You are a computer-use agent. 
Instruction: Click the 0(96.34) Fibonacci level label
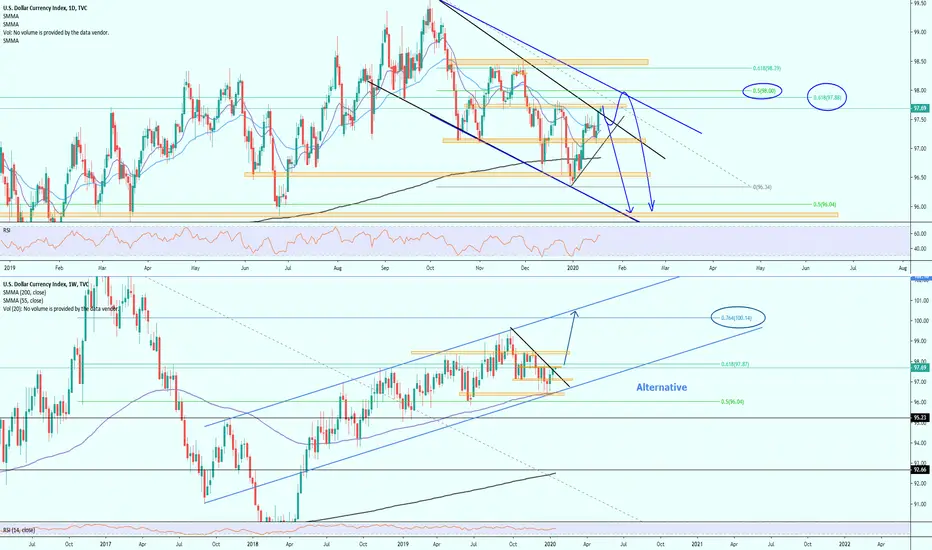(762, 187)
